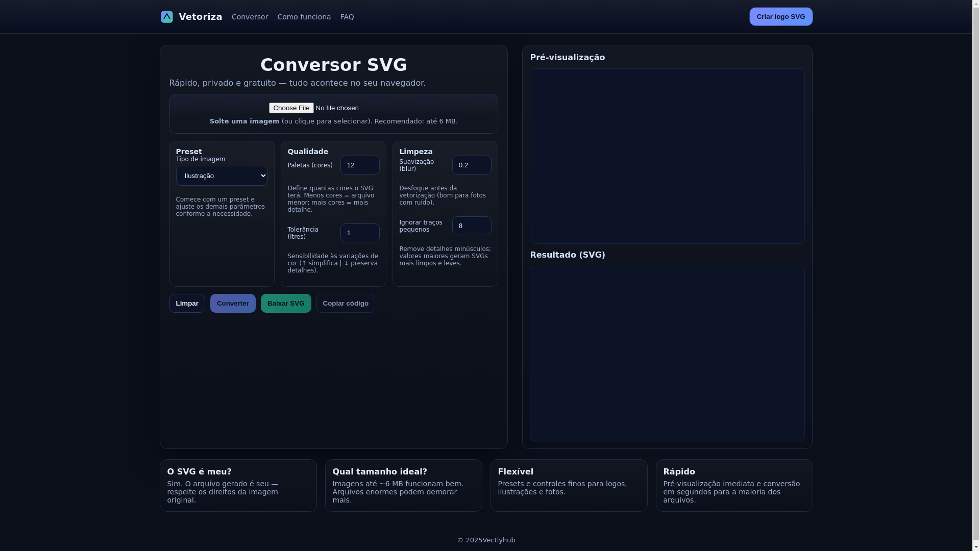
Task: Click the Vetoriza logo icon
Action: click(166, 17)
